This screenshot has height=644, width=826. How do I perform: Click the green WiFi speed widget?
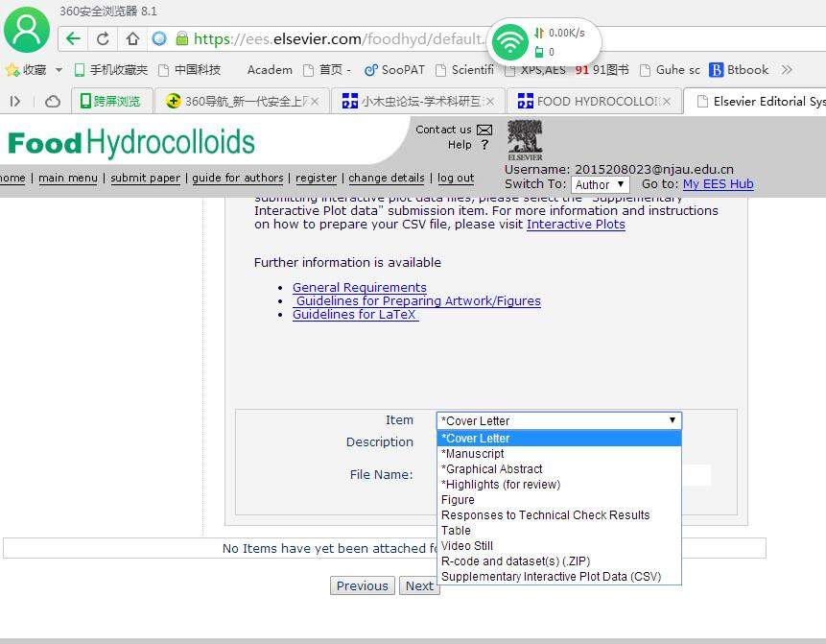tap(508, 42)
